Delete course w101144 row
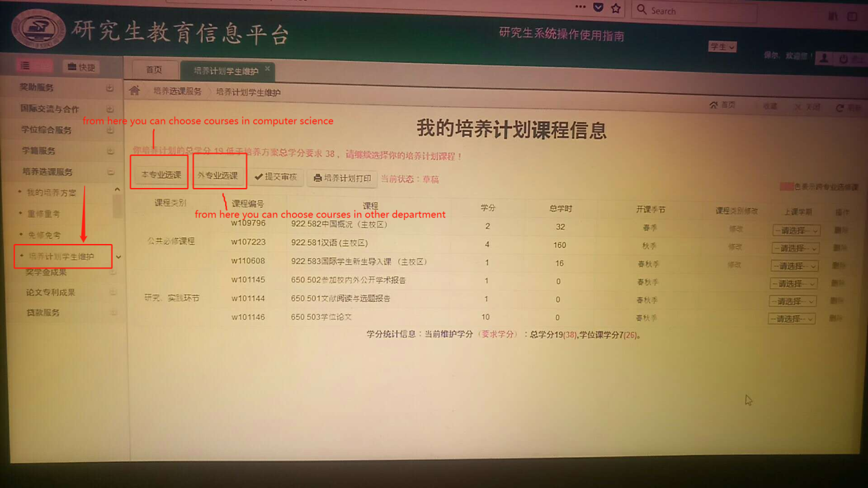 (837, 301)
